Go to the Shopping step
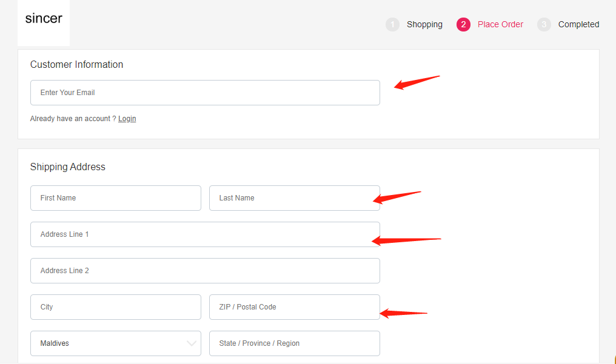Image resolution: width=616 pixels, height=364 pixels. (x=424, y=24)
